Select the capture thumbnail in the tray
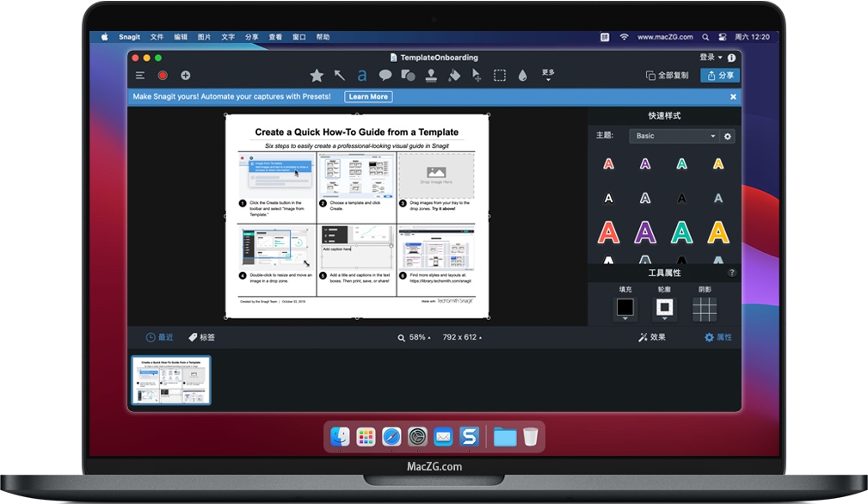The width and height of the screenshot is (868, 504). tap(169, 379)
